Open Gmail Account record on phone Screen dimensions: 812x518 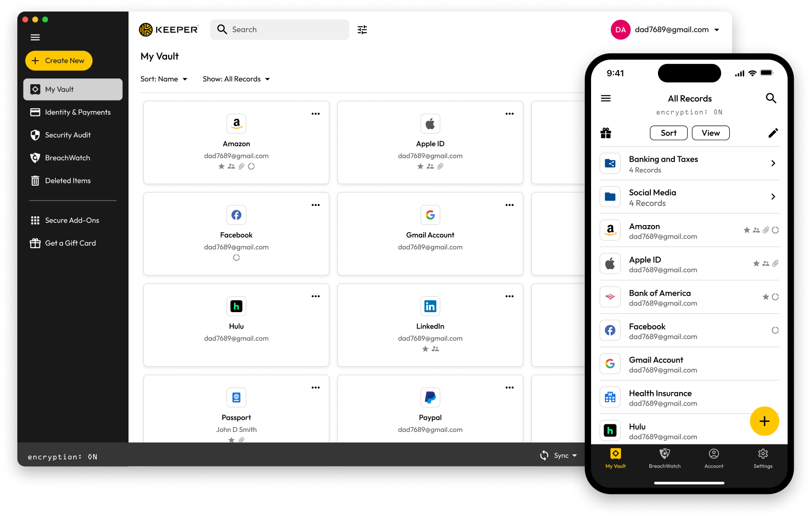689,364
